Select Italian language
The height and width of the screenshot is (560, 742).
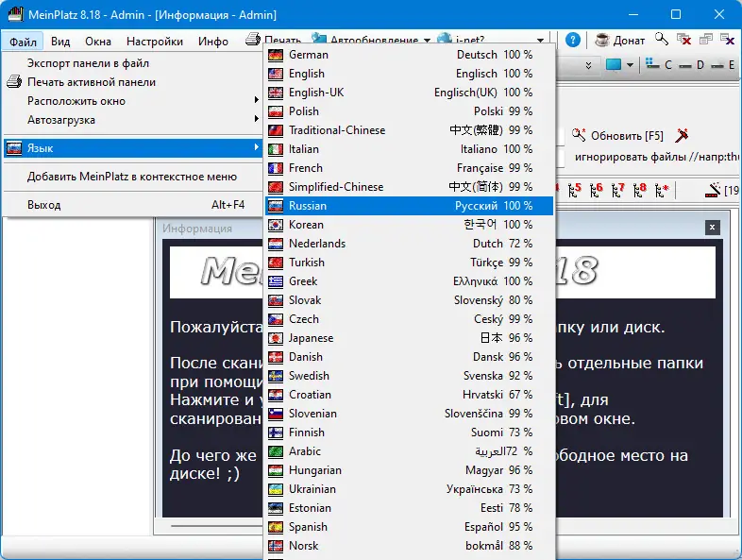(409, 149)
